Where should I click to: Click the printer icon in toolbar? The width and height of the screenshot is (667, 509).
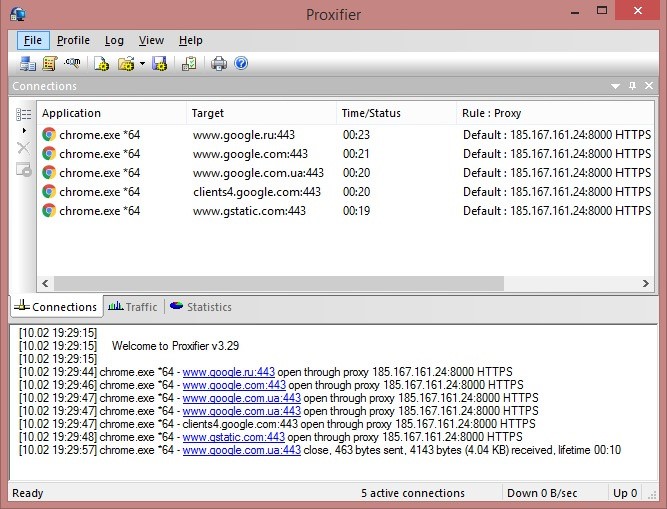click(x=219, y=64)
